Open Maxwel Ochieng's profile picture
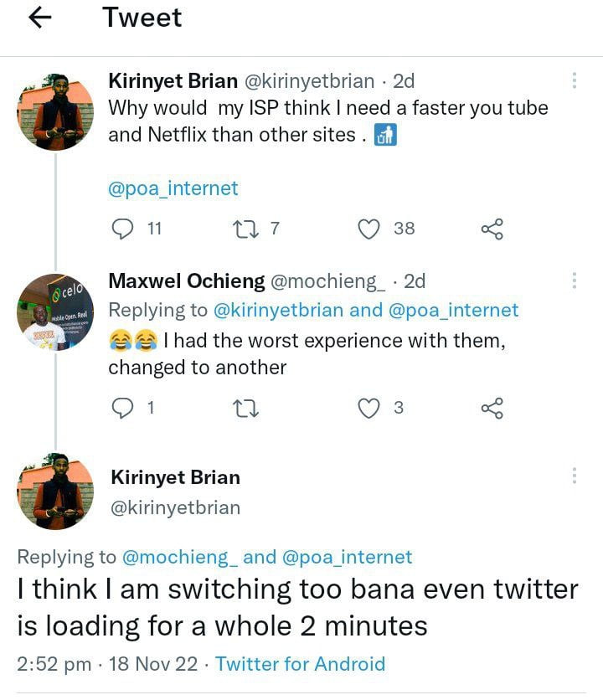 point(55,312)
